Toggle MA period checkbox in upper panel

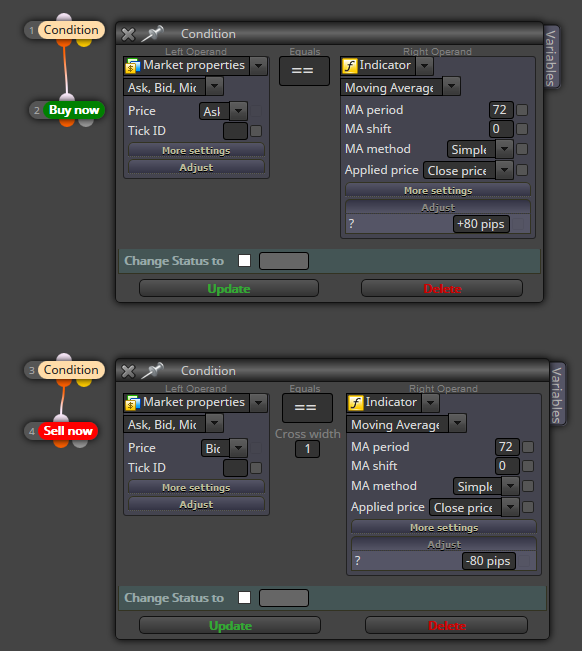click(522, 110)
